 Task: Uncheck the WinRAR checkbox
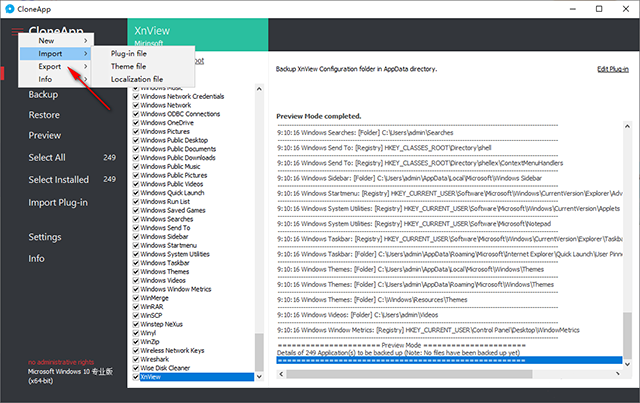coord(136,306)
